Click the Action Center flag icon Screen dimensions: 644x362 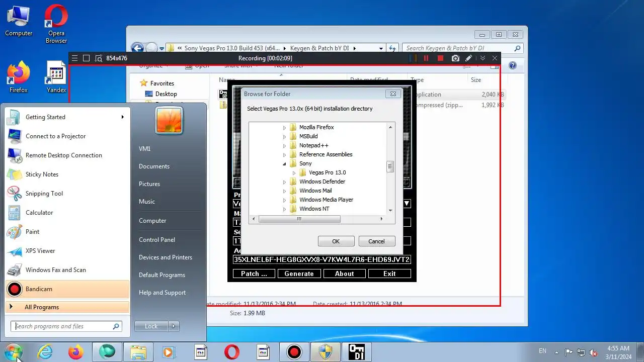[569, 352]
